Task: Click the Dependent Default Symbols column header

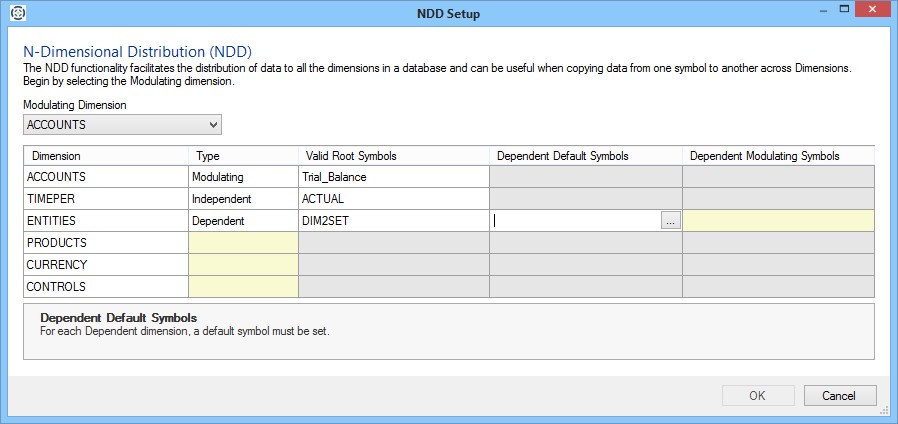Action: point(585,156)
